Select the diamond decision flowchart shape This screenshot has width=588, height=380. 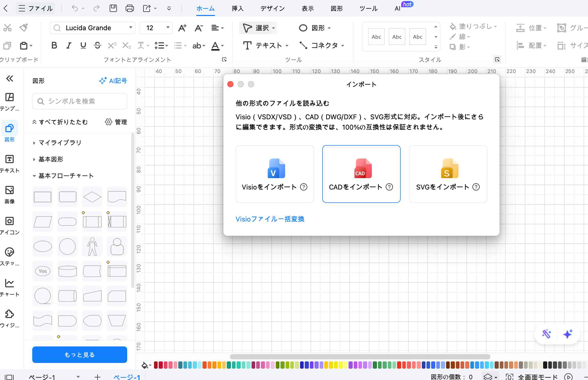pyautogui.click(x=92, y=197)
